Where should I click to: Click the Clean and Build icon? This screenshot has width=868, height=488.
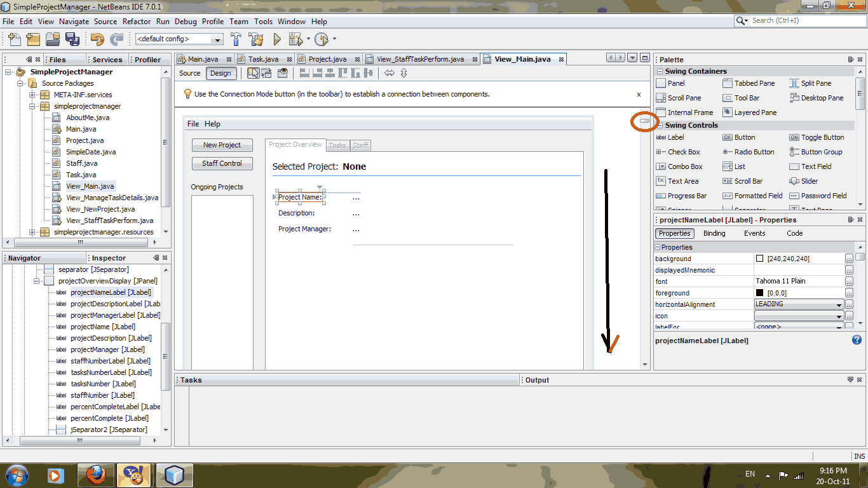pos(256,39)
